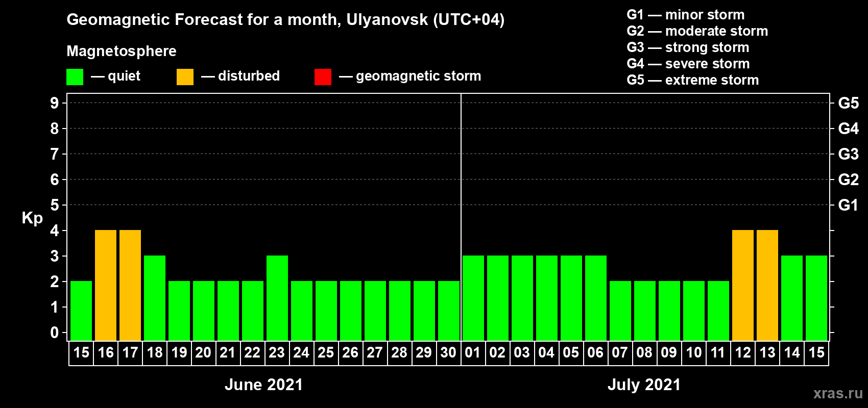The image size is (868, 408).
Task: Click the June 2021 month label
Action: pos(264,385)
